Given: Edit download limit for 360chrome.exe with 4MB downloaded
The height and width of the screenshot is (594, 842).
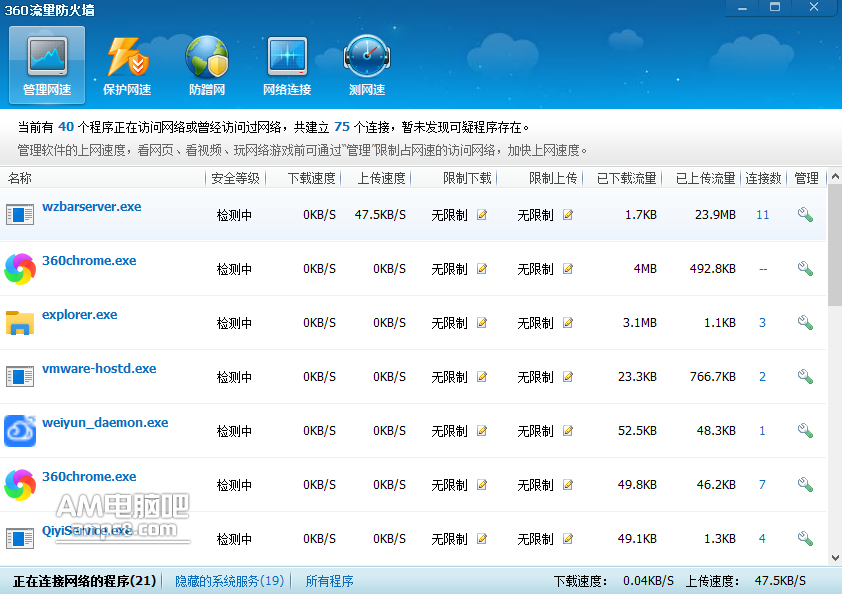Looking at the screenshot, I should (482, 269).
